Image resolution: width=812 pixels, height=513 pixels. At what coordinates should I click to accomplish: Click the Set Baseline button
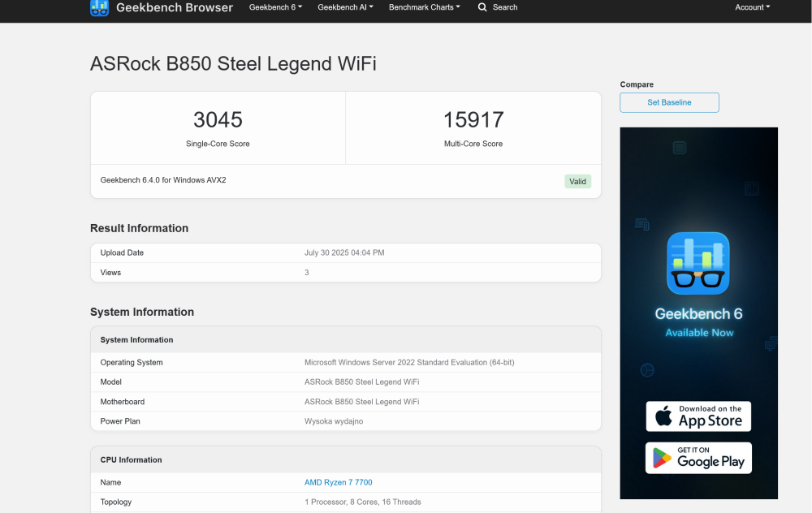click(x=669, y=102)
